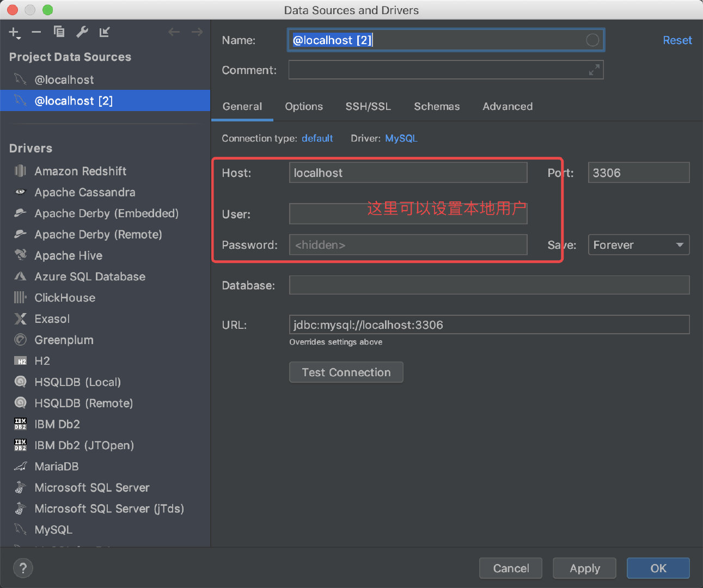Open the Save dropdown set to Forever
Image resolution: width=703 pixels, height=588 pixels.
(x=638, y=245)
